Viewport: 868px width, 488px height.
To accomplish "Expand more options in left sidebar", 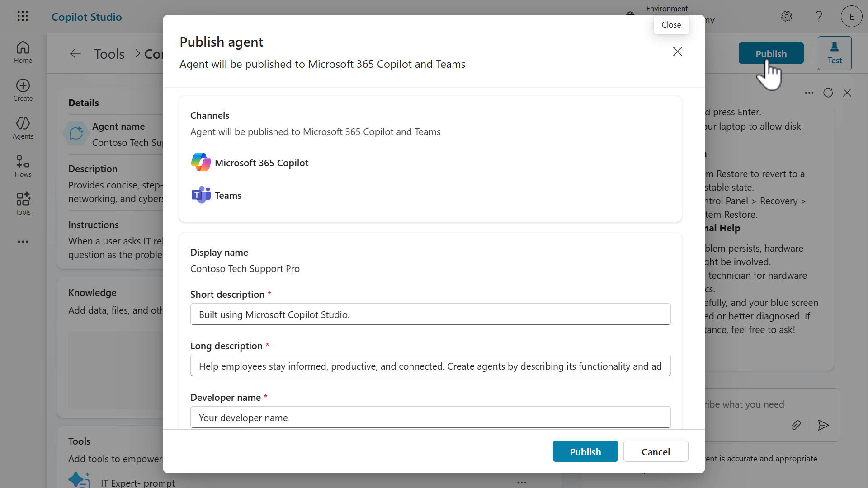I will coord(23,242).
